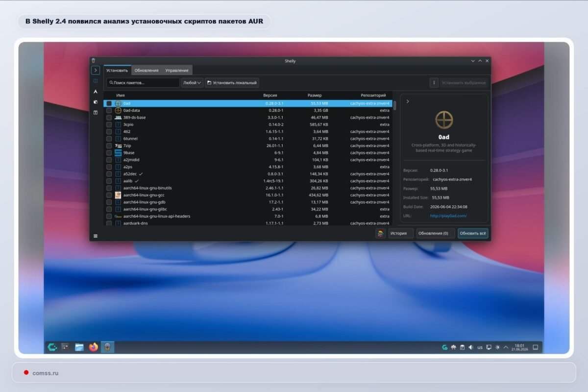Sort by the Репозиторий column header

click(373, 96)
